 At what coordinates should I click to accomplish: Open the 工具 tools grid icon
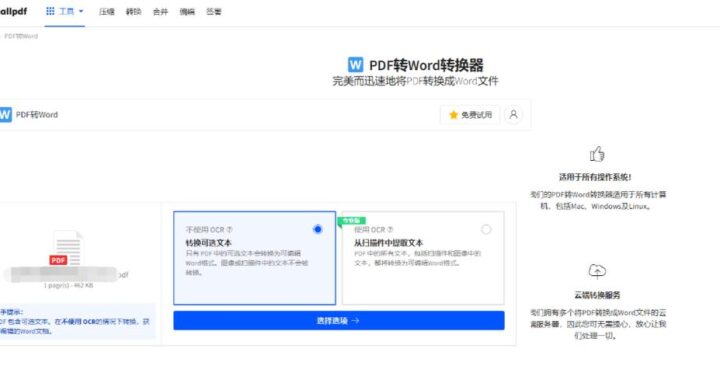coord(50,11)
